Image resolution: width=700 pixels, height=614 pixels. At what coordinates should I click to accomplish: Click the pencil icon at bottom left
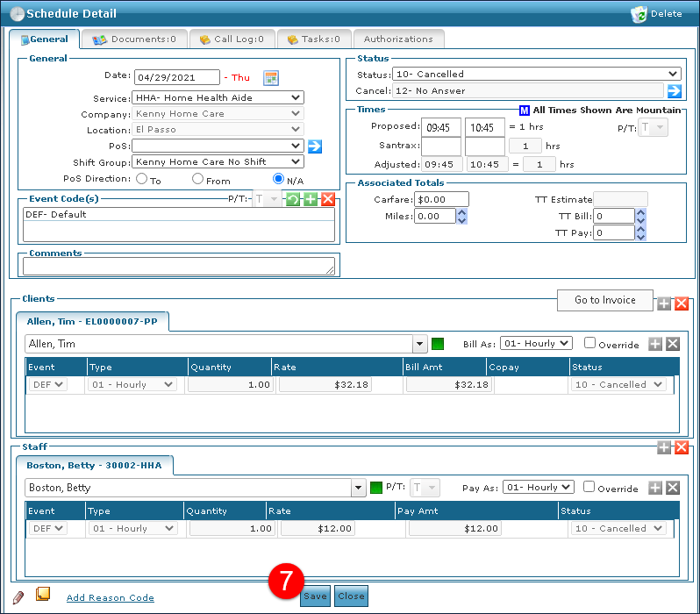point(18,596)
